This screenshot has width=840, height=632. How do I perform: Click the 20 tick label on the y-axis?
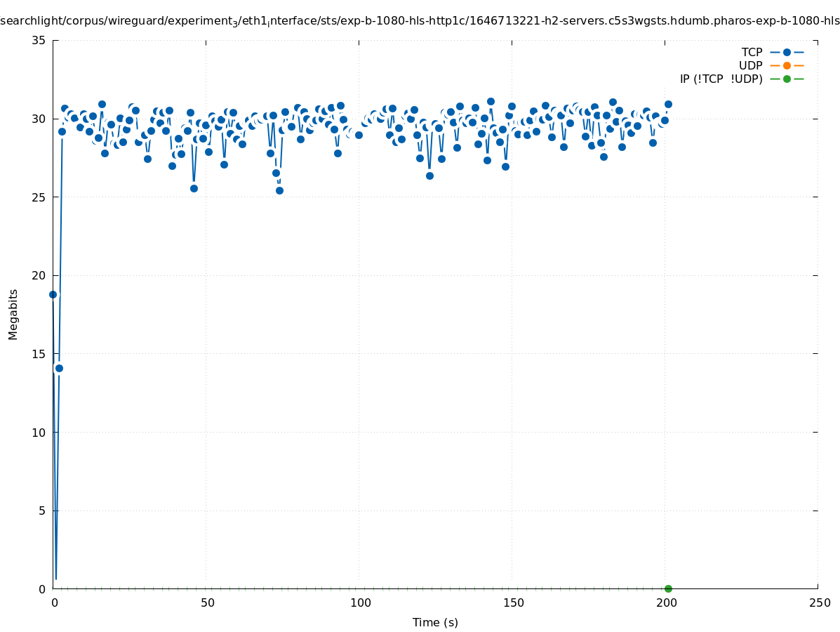point(39,275)
